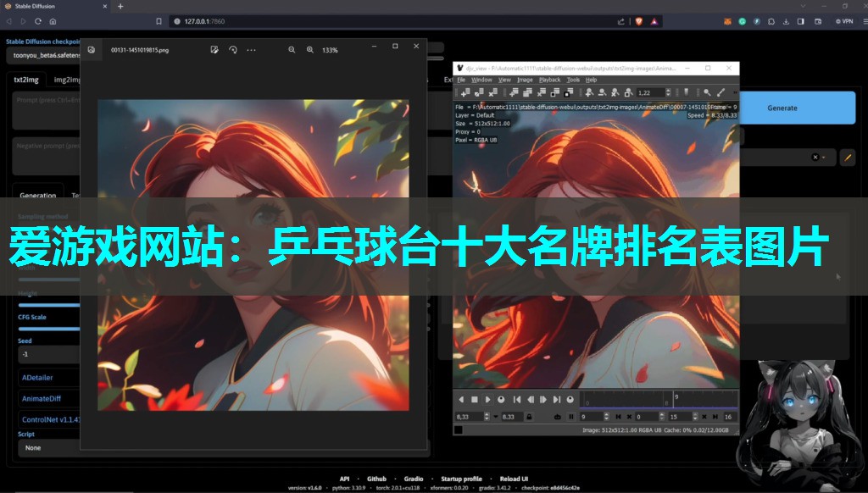The width and height of the screenshot is (868, 493).
Task: Open the Image menu in djv_view
Action: point(524,80)
